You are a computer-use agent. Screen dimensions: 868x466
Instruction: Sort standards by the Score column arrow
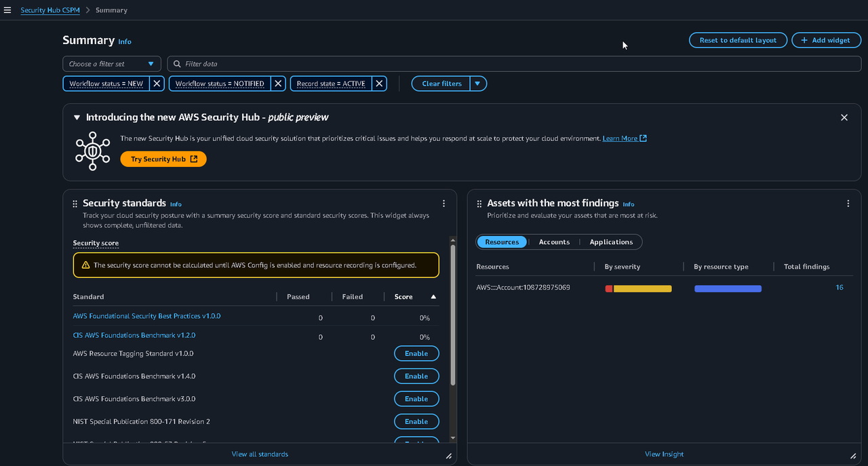[433, 296]
